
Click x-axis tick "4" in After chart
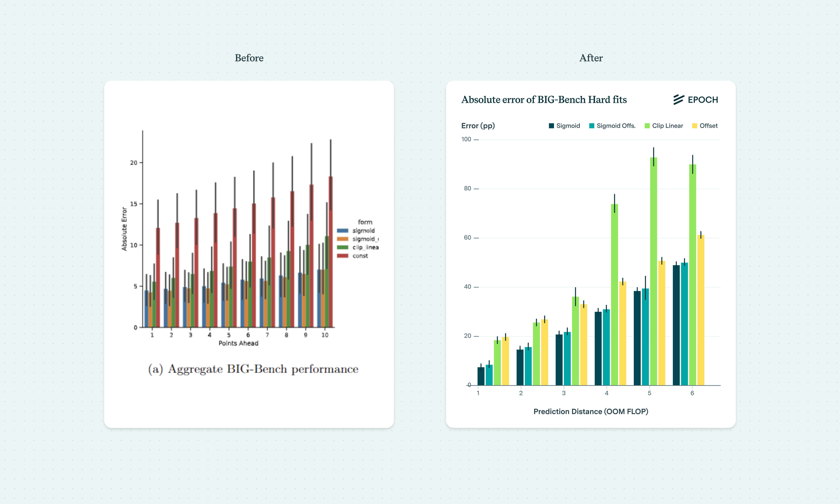[x=606, y=393]
